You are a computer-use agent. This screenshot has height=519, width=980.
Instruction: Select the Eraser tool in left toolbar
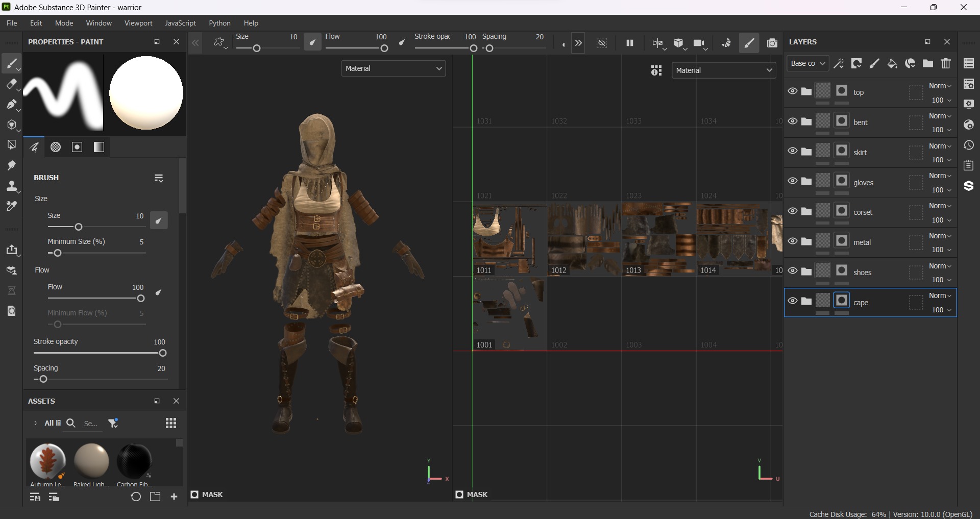(11, 84)
